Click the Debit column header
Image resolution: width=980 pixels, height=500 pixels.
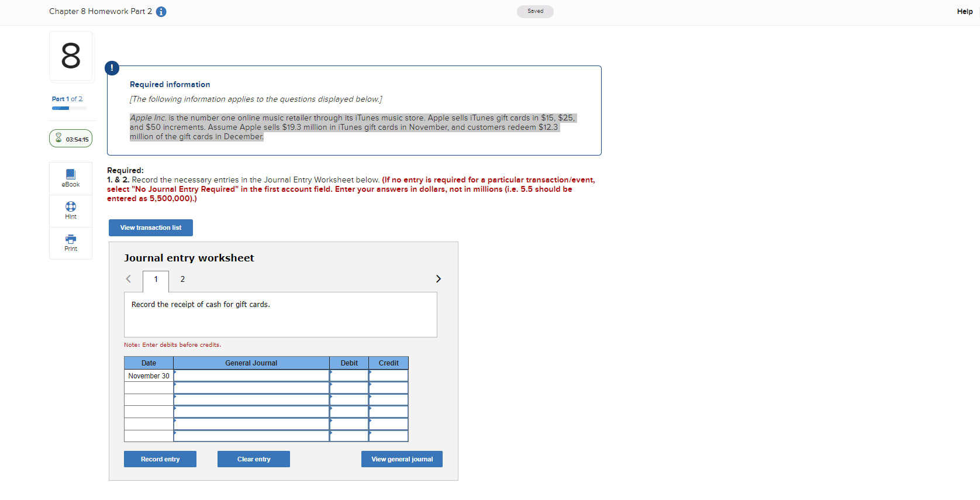click(x=349, y=363)
